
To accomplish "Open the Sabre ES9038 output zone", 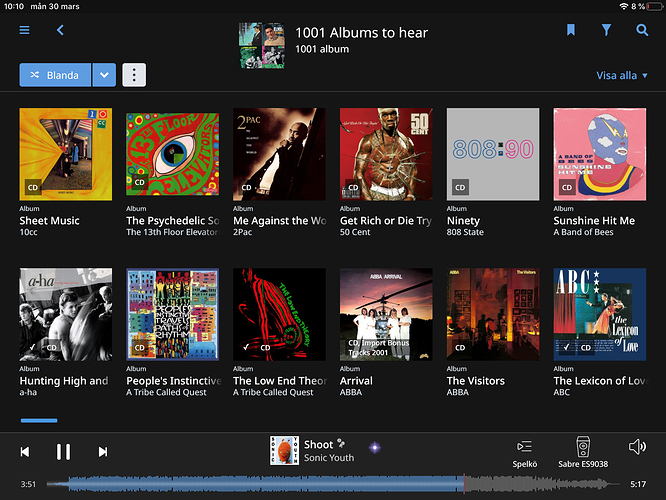I will tap(583, 452).
